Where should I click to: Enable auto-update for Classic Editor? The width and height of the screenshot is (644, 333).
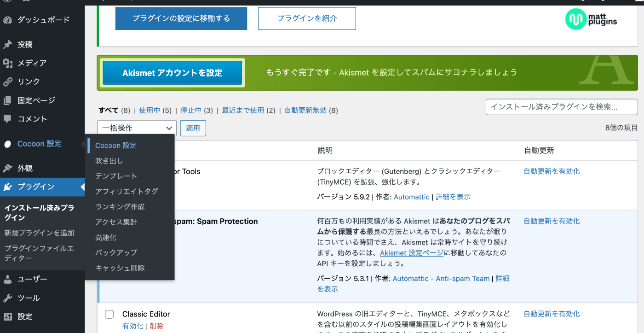pos(552,314)
